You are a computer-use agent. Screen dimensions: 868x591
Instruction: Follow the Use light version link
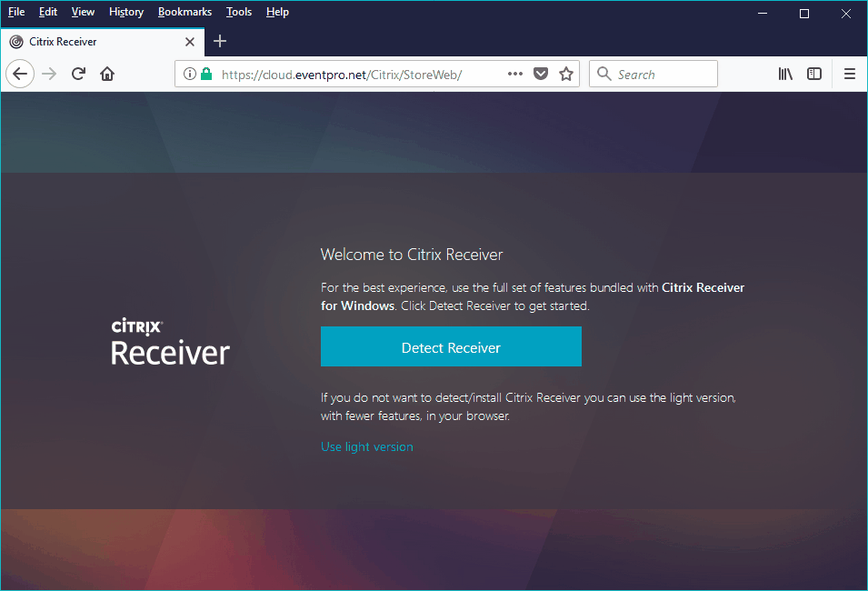click(x=367, y=446)
